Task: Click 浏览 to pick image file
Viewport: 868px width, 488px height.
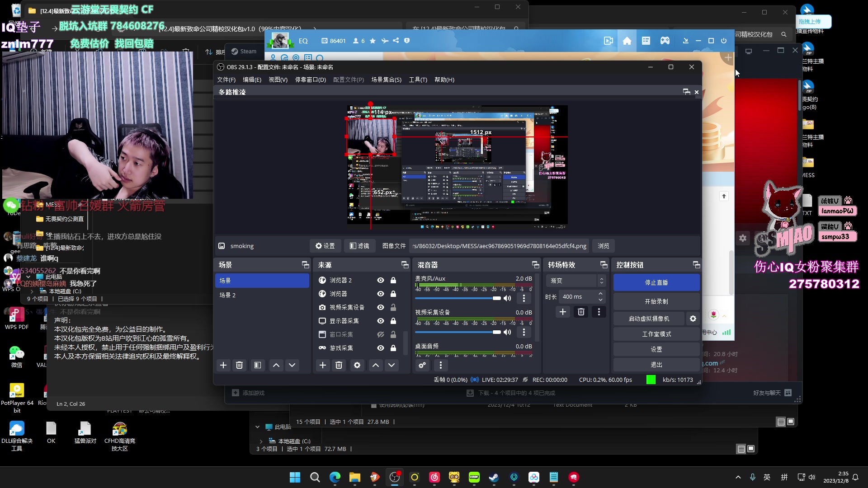Action: tap(604, 246)
